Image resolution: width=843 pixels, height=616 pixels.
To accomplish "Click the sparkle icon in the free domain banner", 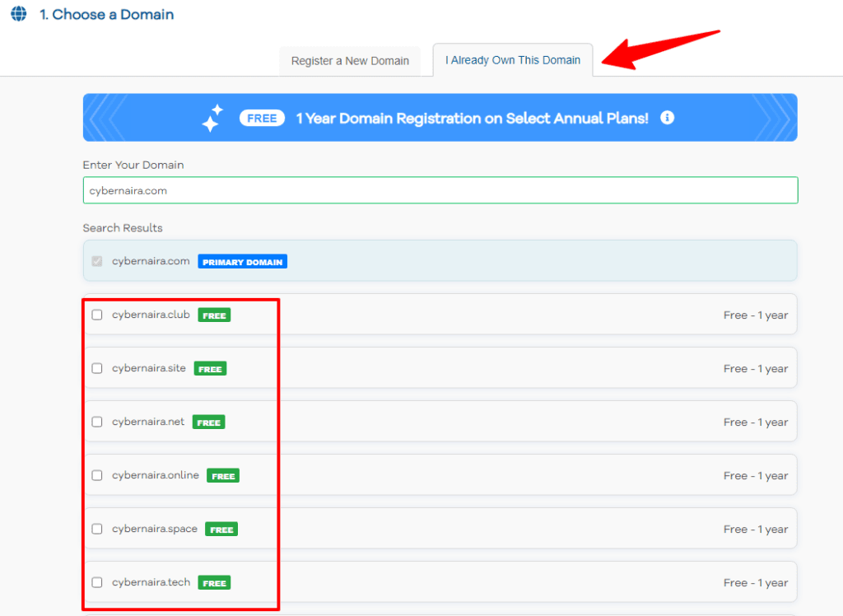I will [212, 117].
